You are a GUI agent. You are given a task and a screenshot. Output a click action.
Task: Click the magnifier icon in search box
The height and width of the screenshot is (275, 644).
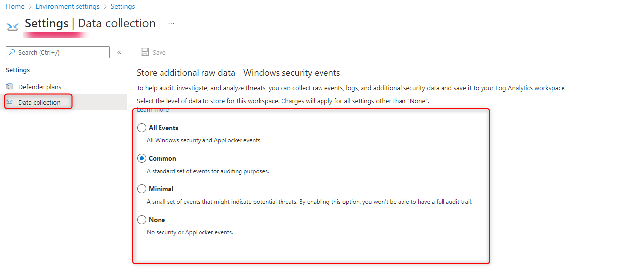[x=12, y=52]
